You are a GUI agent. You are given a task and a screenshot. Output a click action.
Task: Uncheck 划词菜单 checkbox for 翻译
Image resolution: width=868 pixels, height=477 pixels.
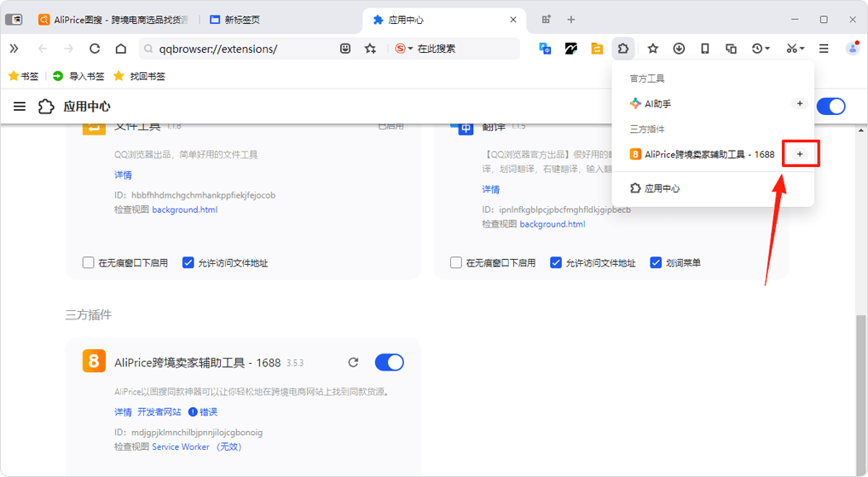click(657, 263)
